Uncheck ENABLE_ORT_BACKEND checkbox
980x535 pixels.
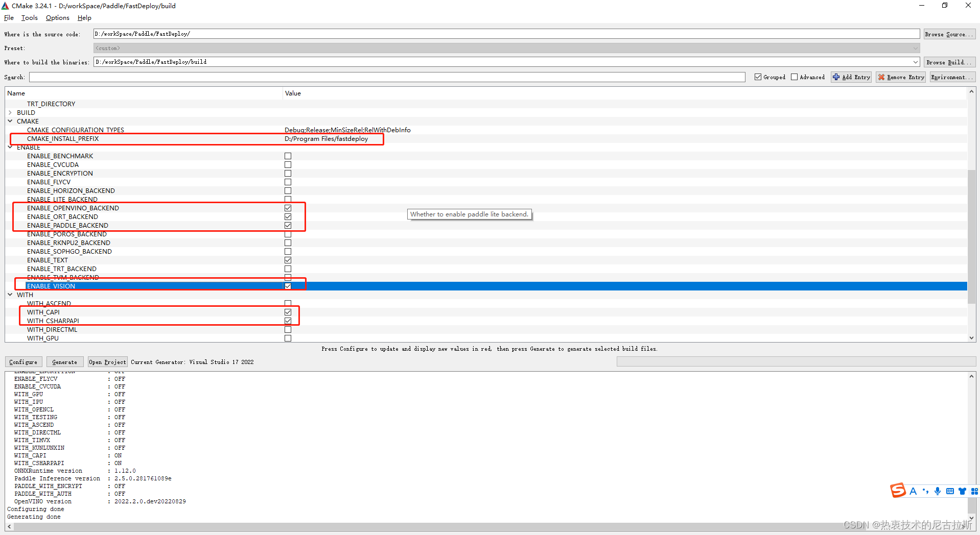288,217
